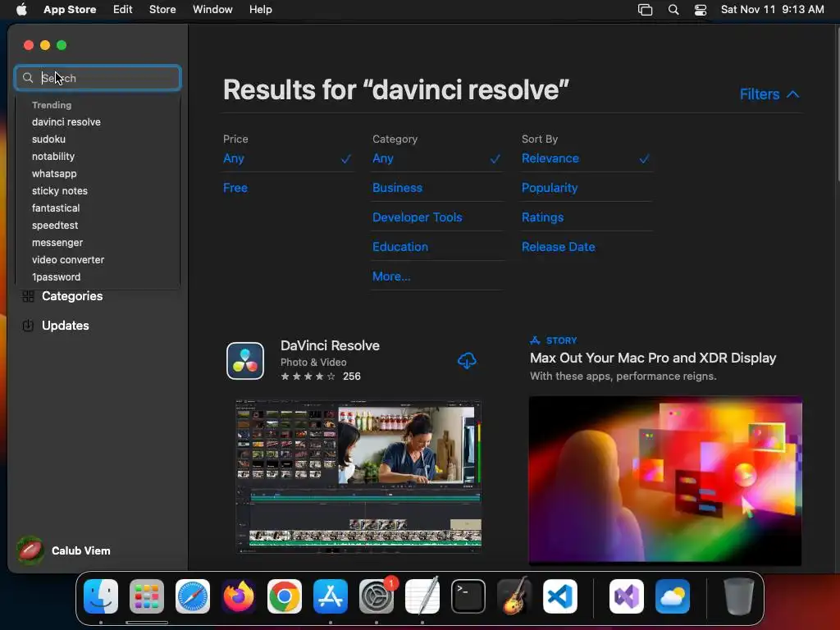Click the magnifying glass in the search field
Screen dimensions: 840x630
[28, 78]
